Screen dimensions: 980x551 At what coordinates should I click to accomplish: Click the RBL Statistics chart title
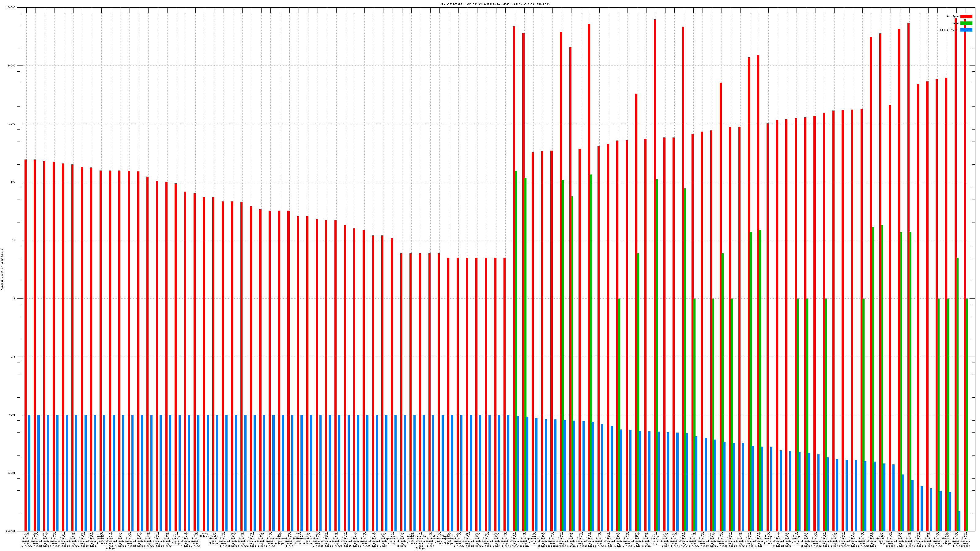coord(495,4)
